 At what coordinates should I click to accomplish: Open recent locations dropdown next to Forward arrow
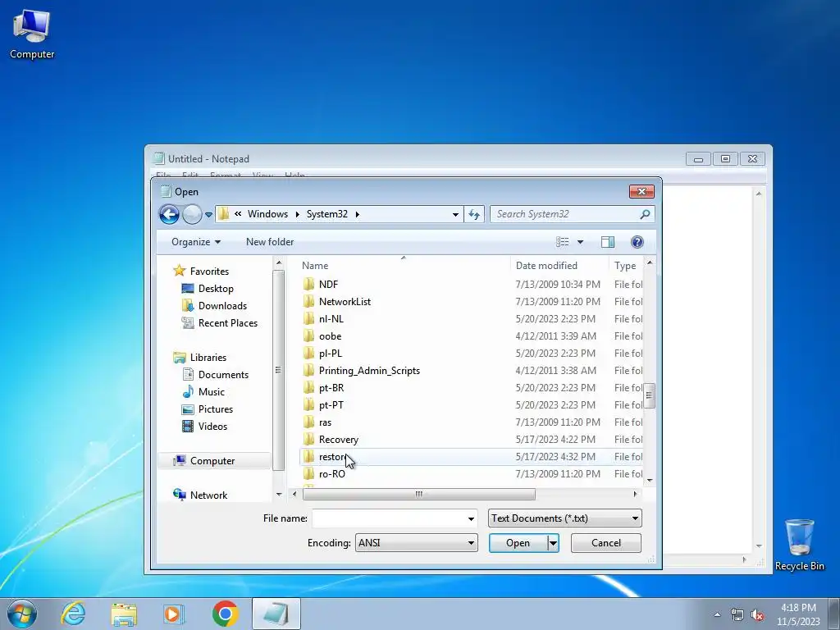208,215
